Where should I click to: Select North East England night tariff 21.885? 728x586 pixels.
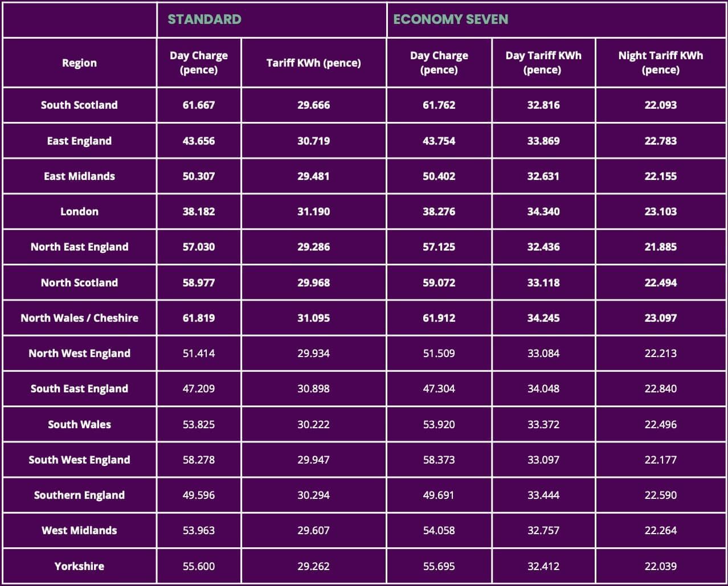click(660, 247)
